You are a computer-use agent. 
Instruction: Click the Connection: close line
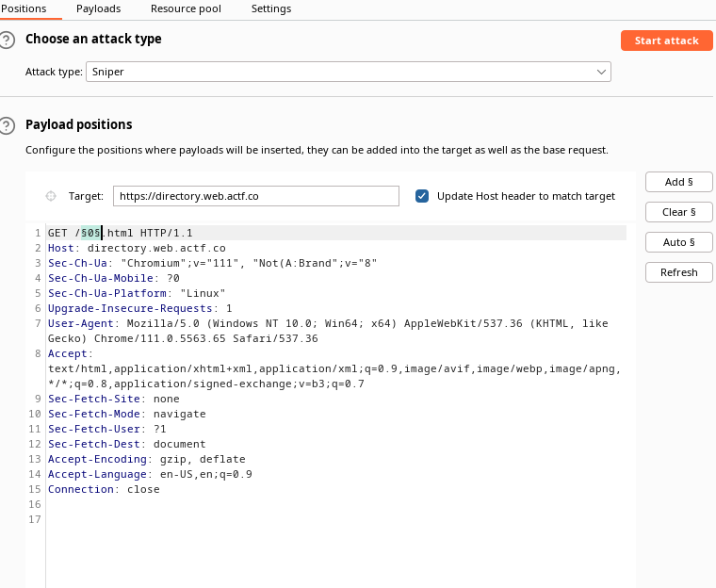click(x=105, y=489)
